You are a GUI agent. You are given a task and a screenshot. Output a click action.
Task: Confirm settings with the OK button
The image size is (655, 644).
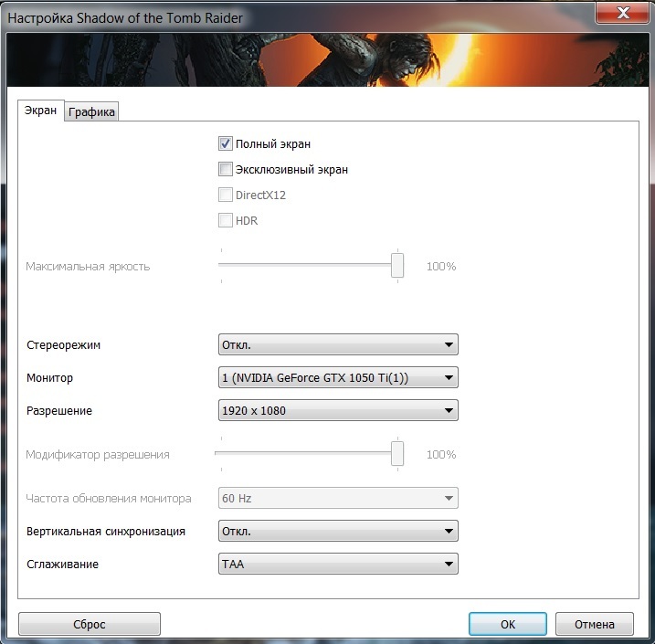pos(508,624)
